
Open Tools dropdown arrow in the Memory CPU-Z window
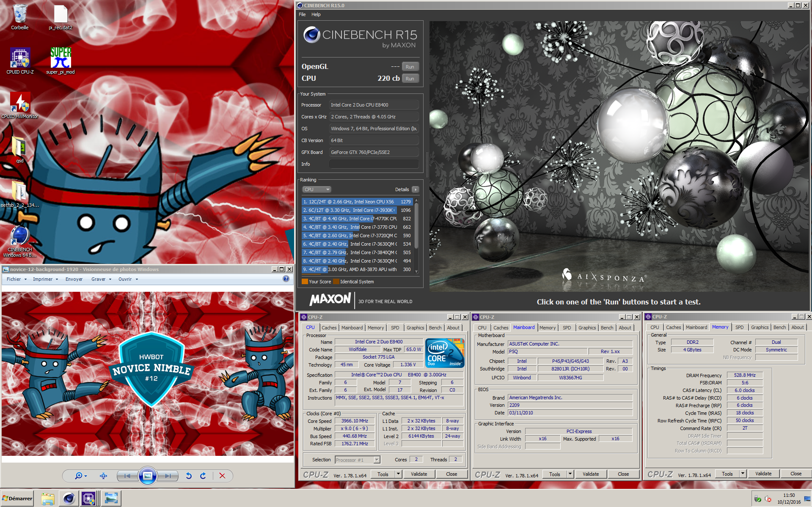tap(743, 474)
